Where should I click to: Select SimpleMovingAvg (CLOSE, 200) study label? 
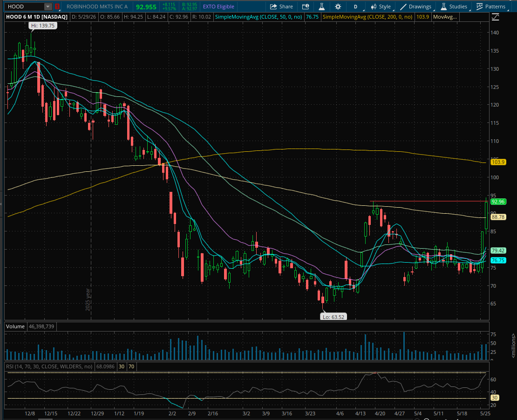[x=367, y=16]
